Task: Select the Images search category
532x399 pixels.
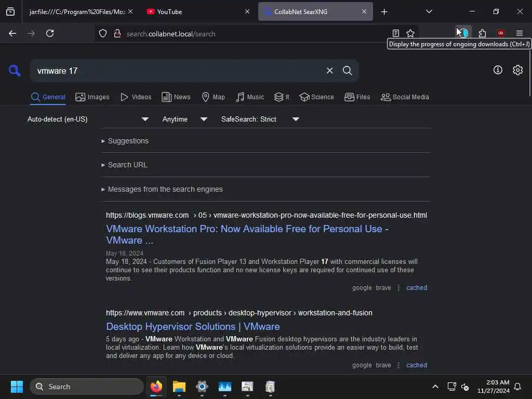Action: click(x=92, y=97)
